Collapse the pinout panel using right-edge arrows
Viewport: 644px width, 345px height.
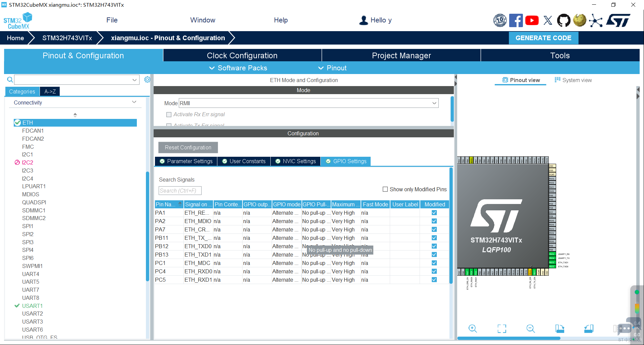[638, 93]
